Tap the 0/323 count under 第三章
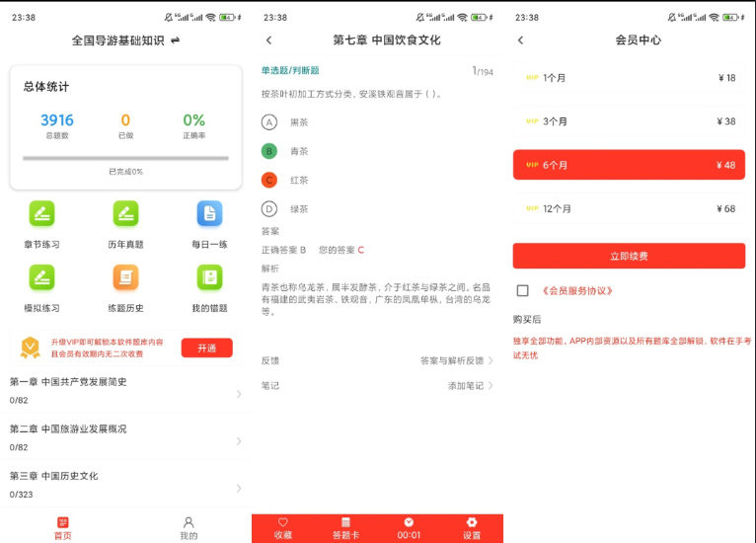This screenshot has height=543, width=756. (x=21, y=495)
